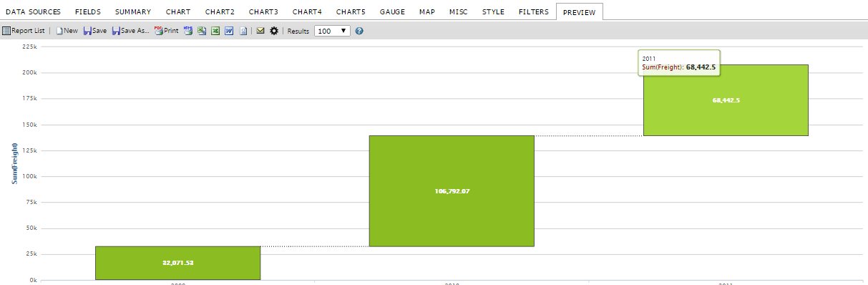Open the Map tab

(x=427, y=12)
